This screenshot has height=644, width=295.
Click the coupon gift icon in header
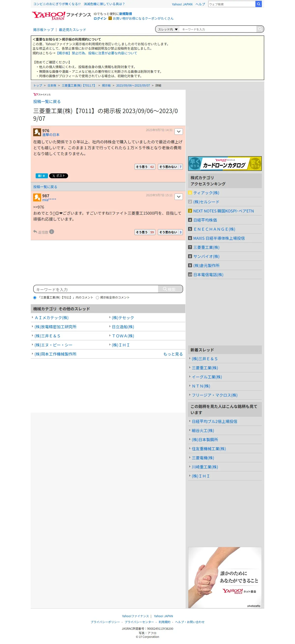pos(110,18)
